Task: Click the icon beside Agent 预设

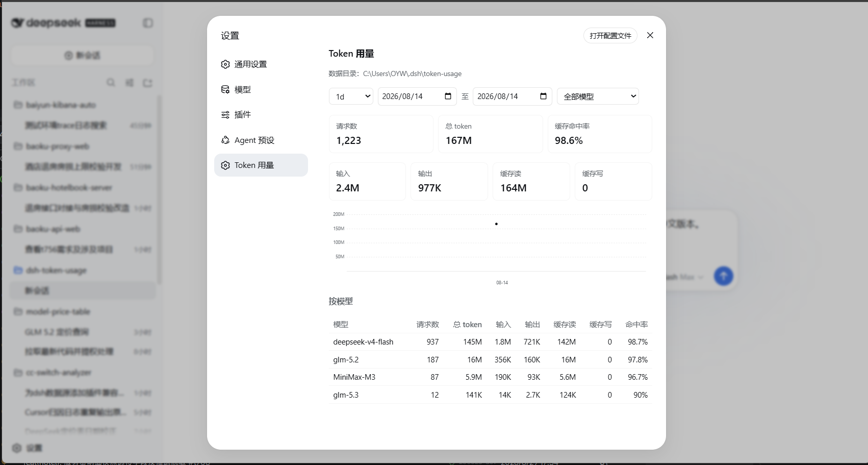Action: pyautogui.click(x=225, y=140)
